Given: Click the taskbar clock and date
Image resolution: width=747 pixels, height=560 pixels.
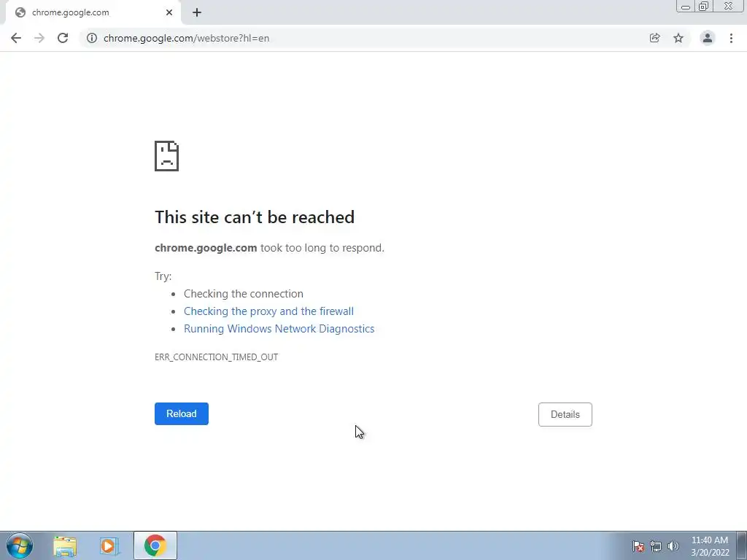Looking at the screenshot, I should point(710,546).
